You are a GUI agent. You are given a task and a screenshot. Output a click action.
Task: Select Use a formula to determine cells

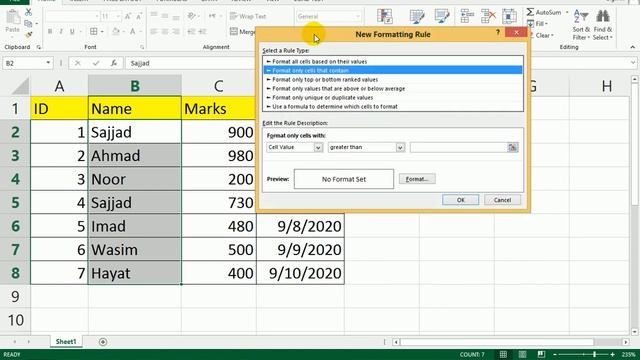click(x=393, y=107)
